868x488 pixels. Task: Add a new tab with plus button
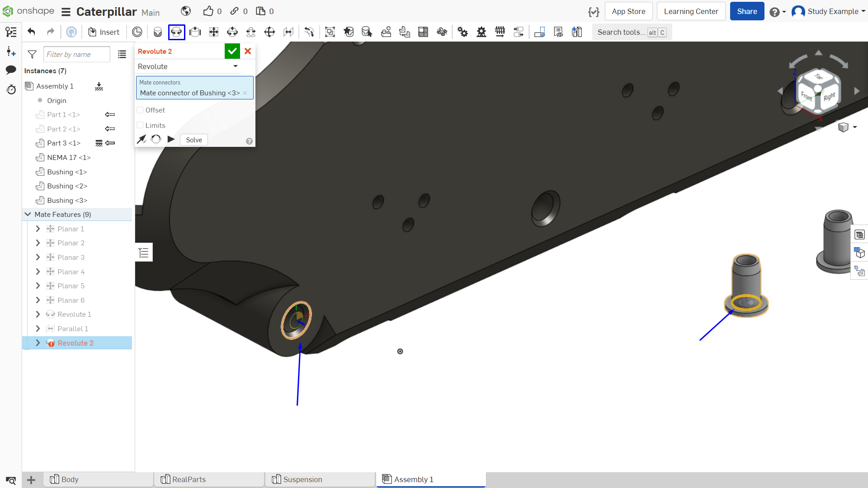coord(31,480)
